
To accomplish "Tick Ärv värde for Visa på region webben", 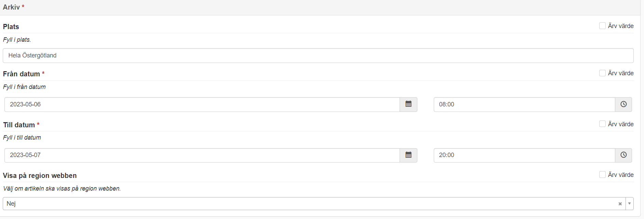I will (602, 175).
